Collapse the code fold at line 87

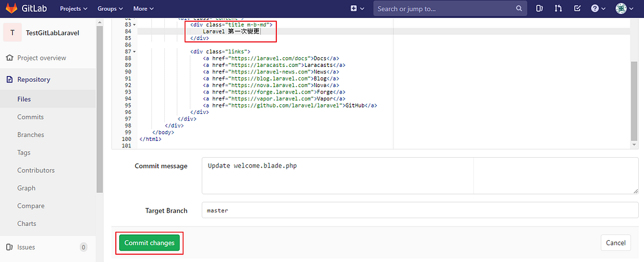click(x=135, y=51)
